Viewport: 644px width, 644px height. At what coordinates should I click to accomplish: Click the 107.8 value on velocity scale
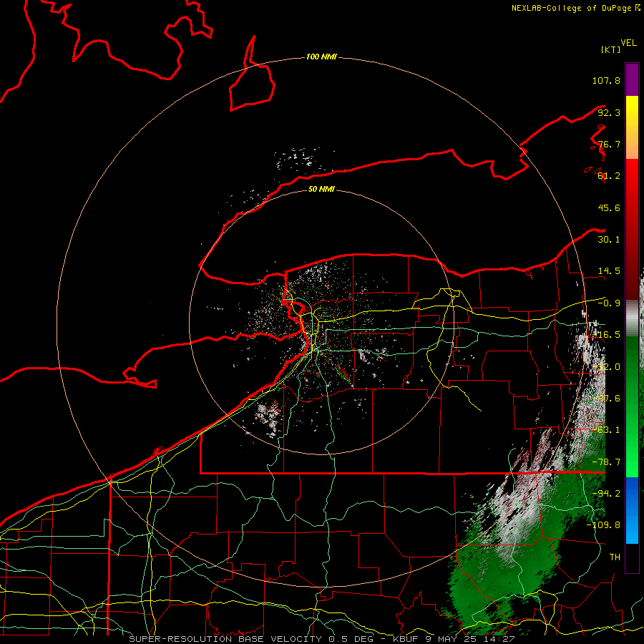[606, 80]
